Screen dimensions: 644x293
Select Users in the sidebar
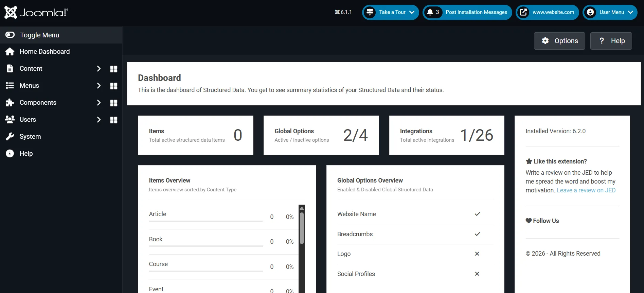28,119
